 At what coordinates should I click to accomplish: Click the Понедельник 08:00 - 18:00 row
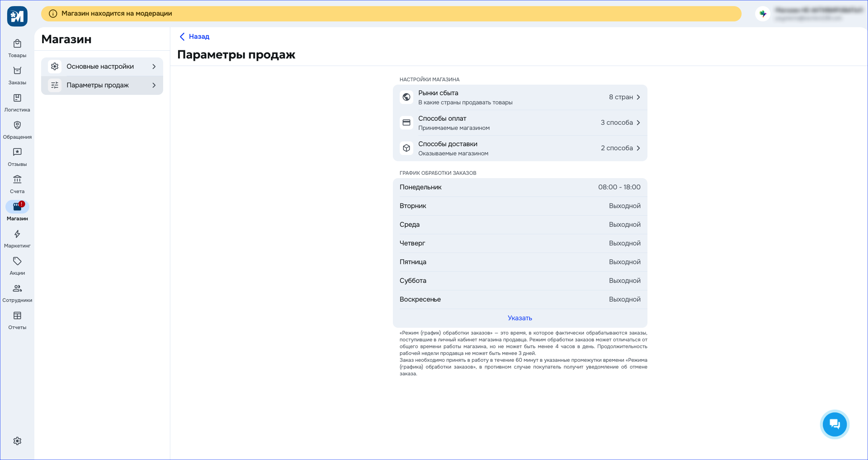(x=520, y=187)
